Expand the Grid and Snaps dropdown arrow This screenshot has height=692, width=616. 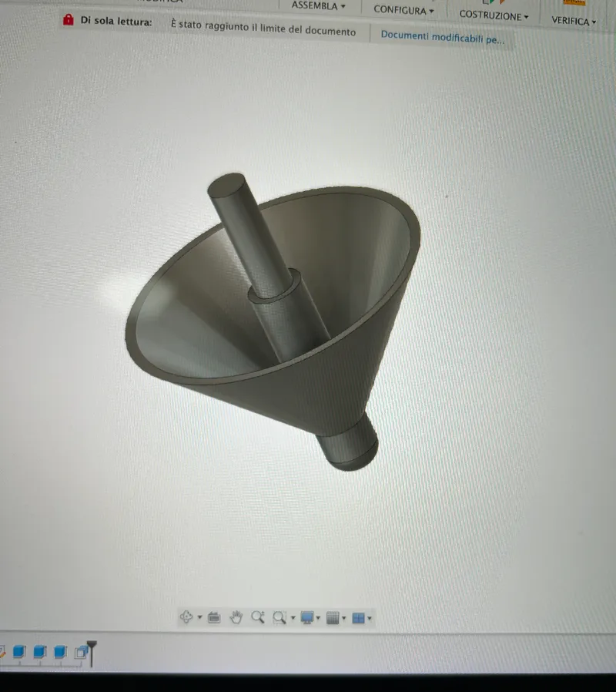[344, 618]
